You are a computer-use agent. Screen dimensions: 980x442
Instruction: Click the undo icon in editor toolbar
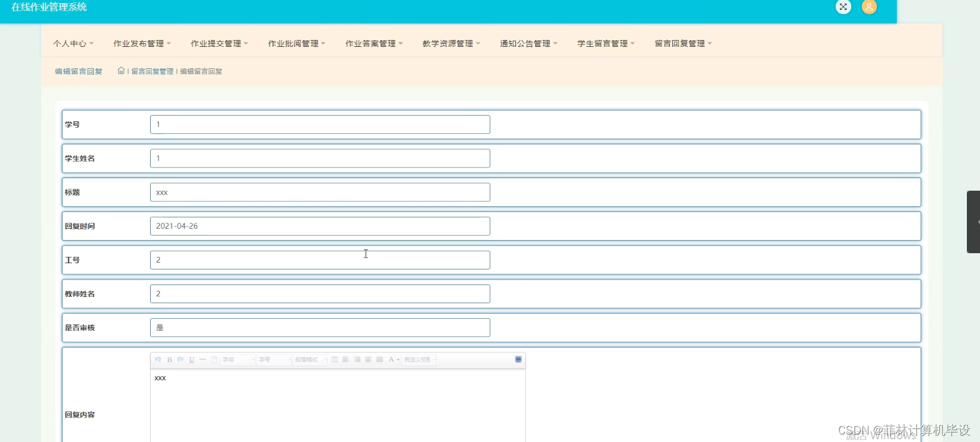coord(158,359)
